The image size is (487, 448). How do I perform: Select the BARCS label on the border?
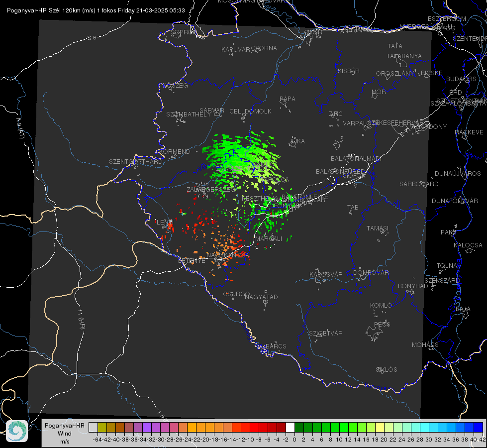point(276,346)
